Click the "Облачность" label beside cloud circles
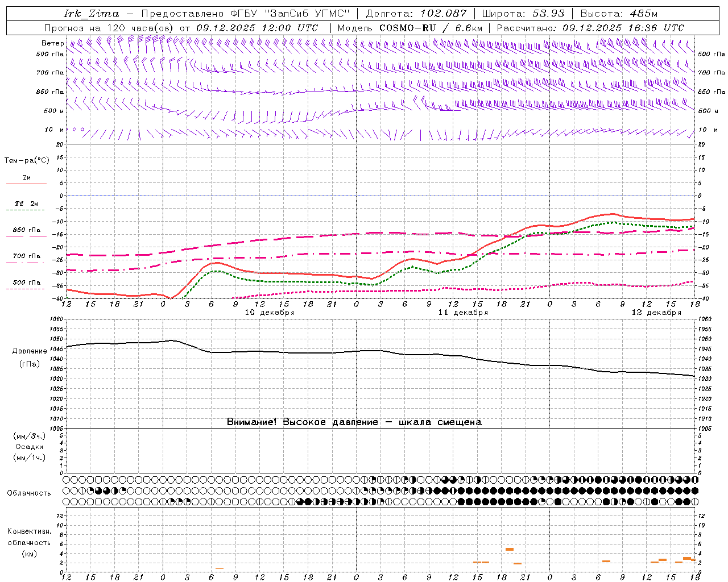This screenshot has height=582, width=728. click(29, 493)
